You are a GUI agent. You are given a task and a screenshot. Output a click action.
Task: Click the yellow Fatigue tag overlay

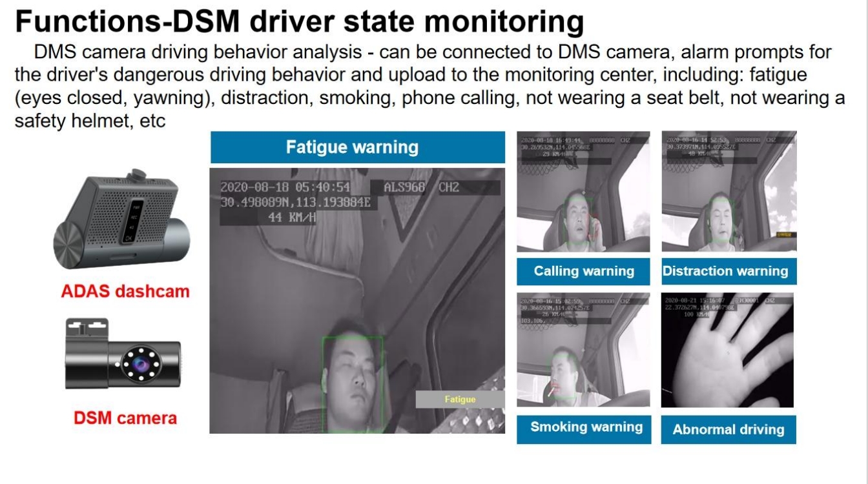point(460,399)
